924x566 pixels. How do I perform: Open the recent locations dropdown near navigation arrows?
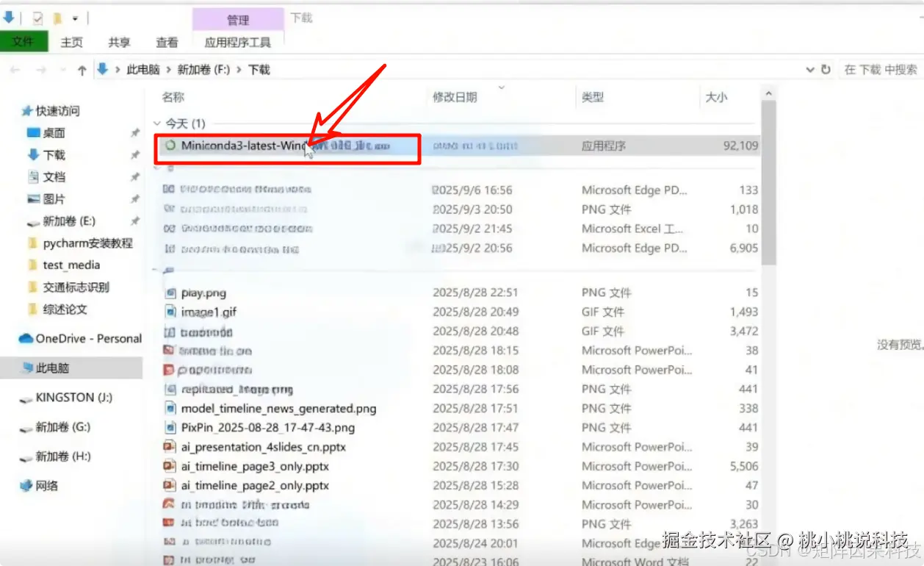pos(62,71)
